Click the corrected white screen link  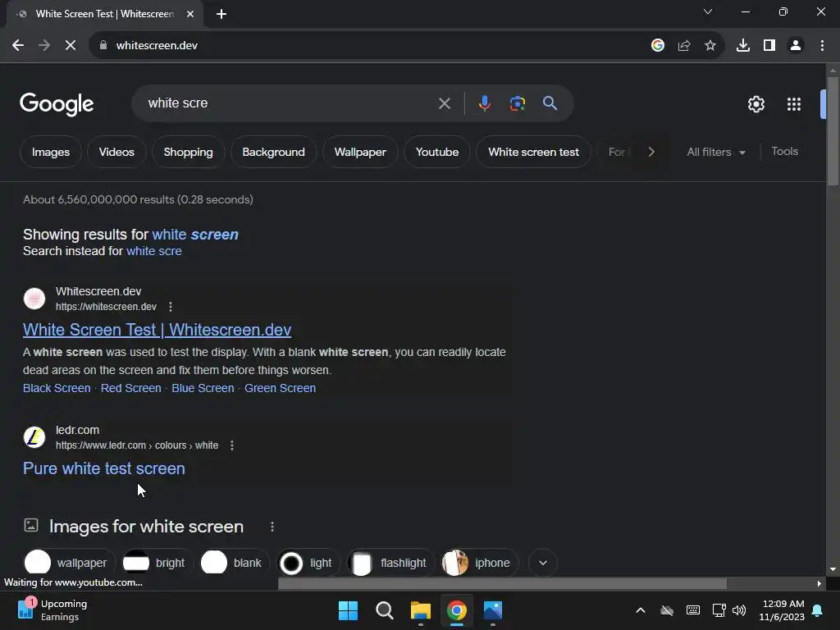[x=195, y=235]
